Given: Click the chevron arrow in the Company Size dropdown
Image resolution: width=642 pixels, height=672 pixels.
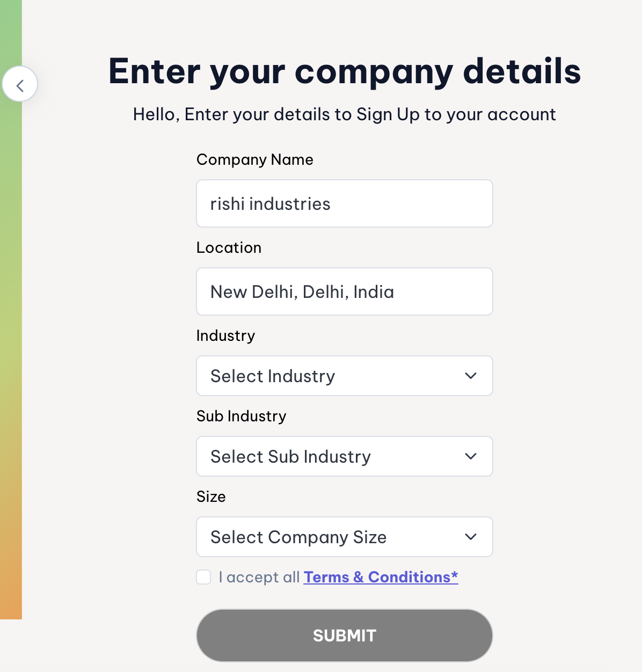Looking at the screenshot, I should [471, 537].
